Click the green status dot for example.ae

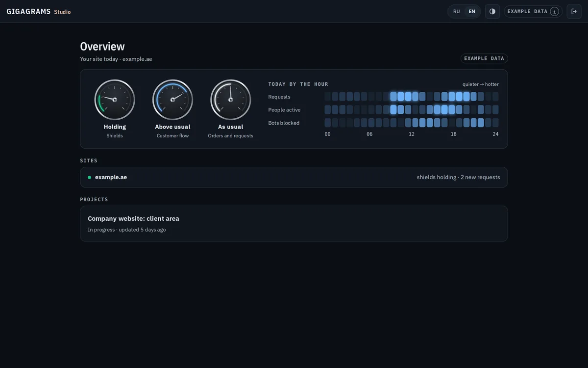click(89, 177)
